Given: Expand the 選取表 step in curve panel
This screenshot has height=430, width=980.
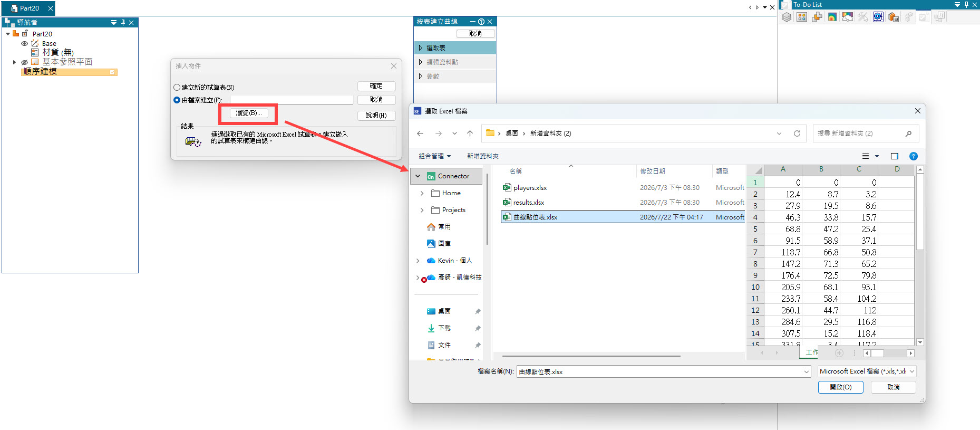Looking at the screenshot, I should tap(421, 48).
